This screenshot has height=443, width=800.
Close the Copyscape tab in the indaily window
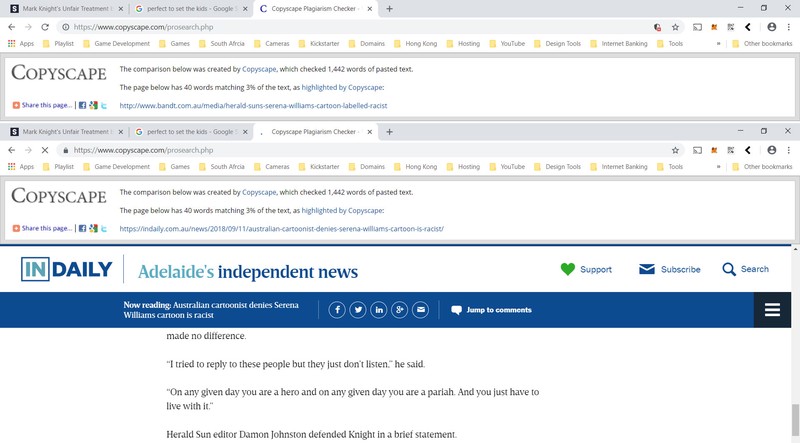(x=369, y=132)
